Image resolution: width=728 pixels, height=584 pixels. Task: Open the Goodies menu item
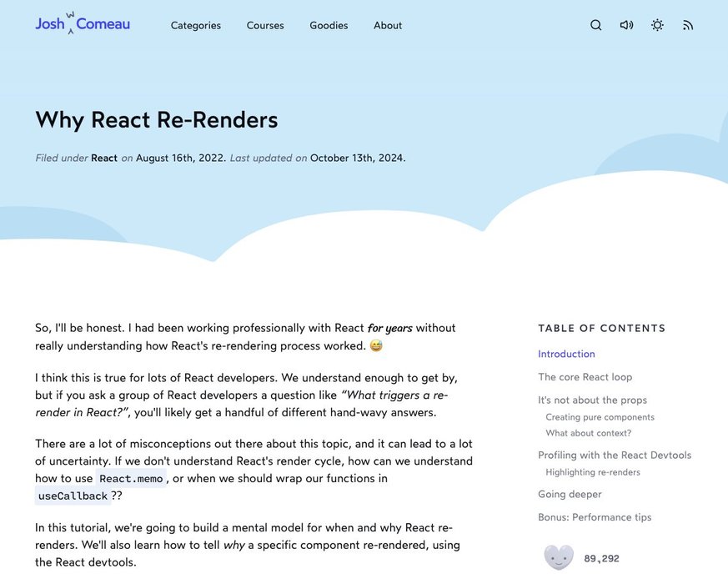point(329,26)
